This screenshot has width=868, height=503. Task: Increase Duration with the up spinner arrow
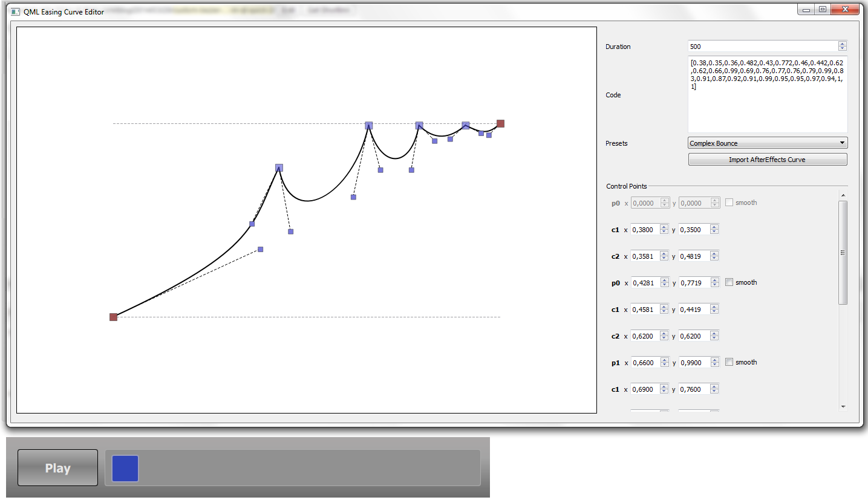[x=843, y=44]
